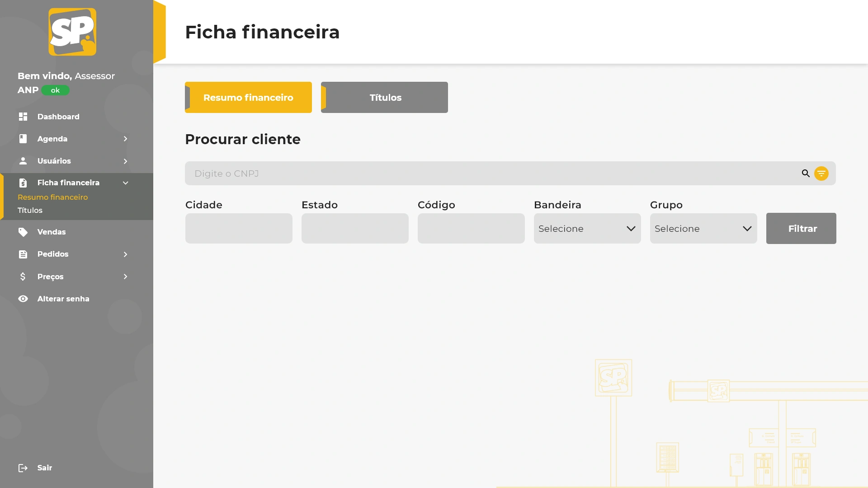Click the Vendas tag icon

coord(23,232)
